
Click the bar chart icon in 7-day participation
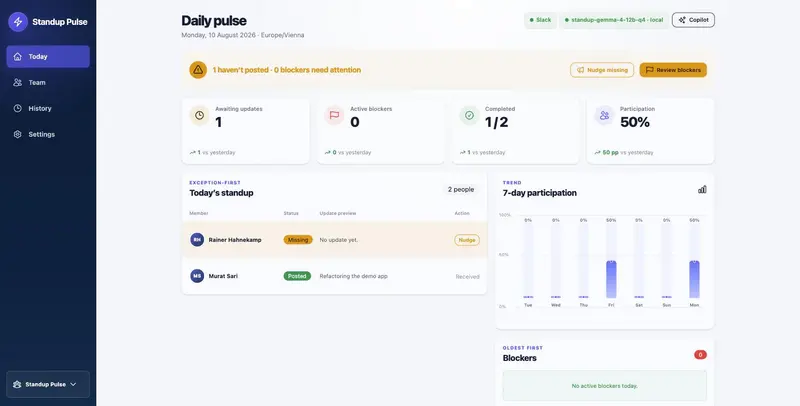[x=702, y=189]
